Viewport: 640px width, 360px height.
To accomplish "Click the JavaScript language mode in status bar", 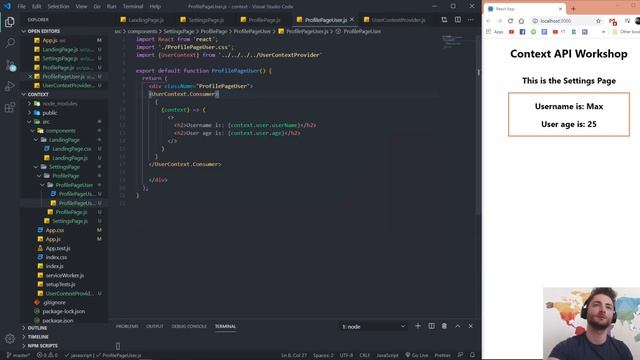I will click(387, 355).
